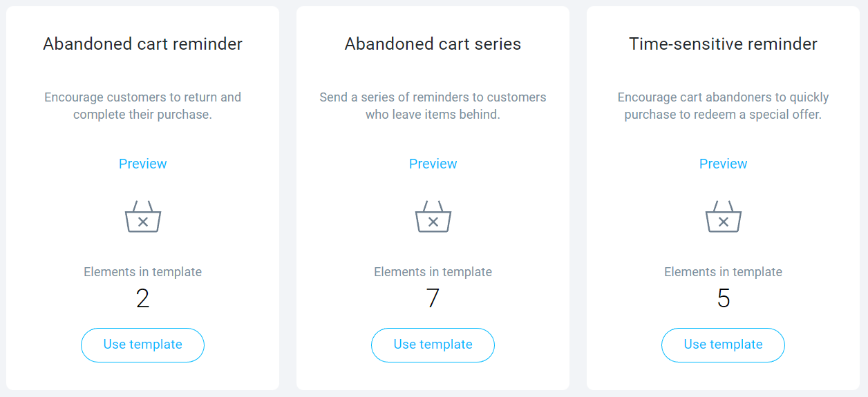Click the basket icon in Abandoned cart series card
Screen dimensions: 868x397
click(433, 216)
